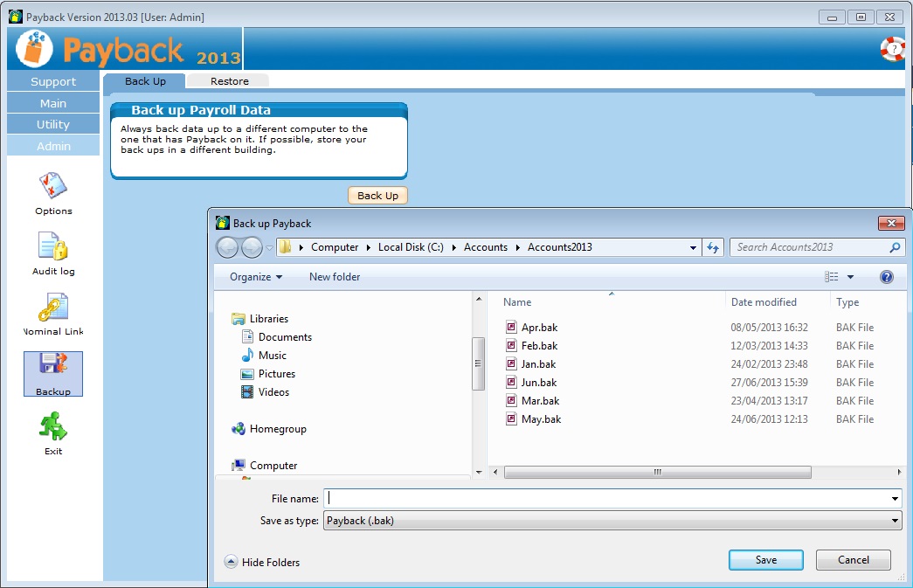
Task: Open the File name history dropdown arrow
Action: 895,499
